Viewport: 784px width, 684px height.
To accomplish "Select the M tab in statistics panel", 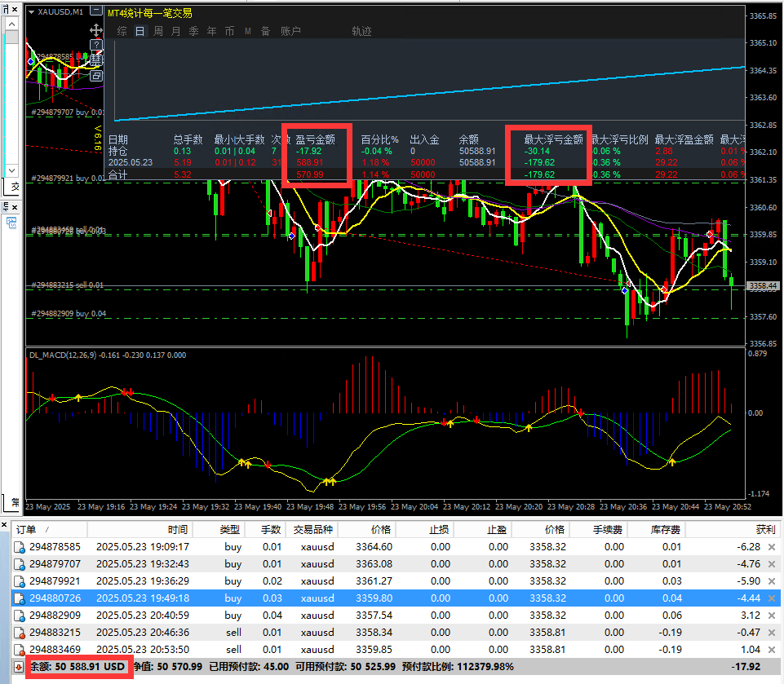I will (248, 32).
